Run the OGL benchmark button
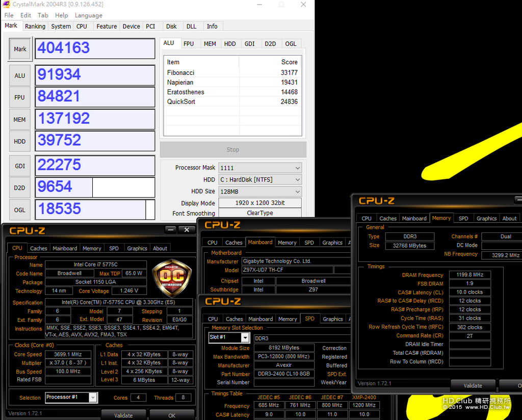Image resolution: width=522 pixels, height=420 pixels. [20, 209]
